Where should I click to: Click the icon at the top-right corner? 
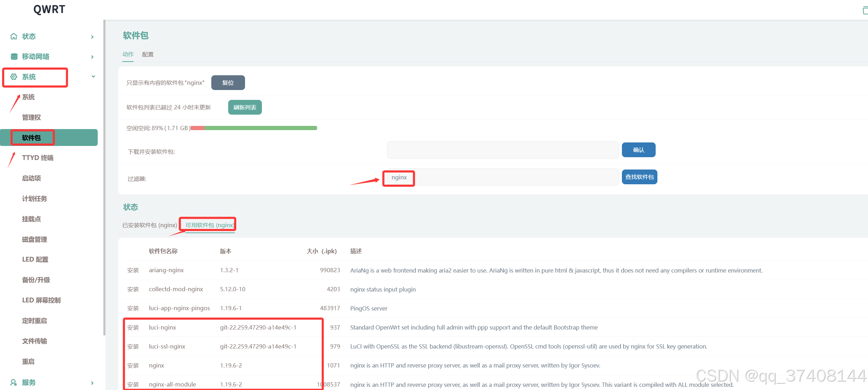pyautogui.click(x=865, y=10)
